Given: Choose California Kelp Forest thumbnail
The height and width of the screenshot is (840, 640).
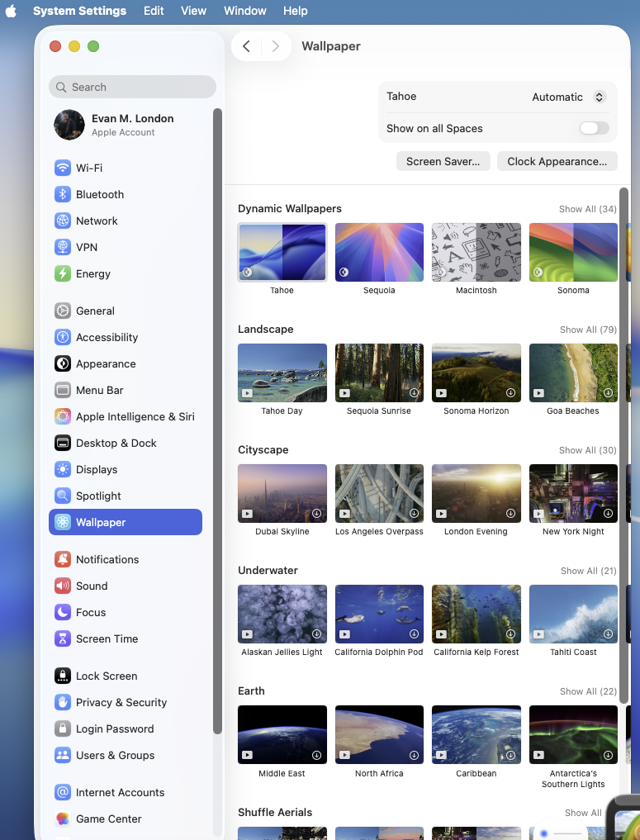Looking at the screenshot, I should pos(476,614).
